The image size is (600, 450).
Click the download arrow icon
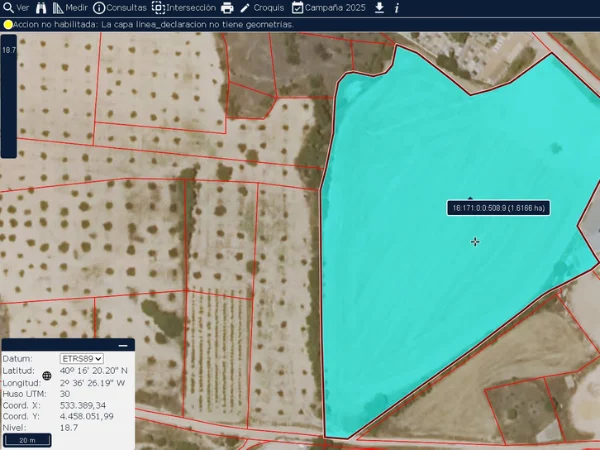pos(379,7)
